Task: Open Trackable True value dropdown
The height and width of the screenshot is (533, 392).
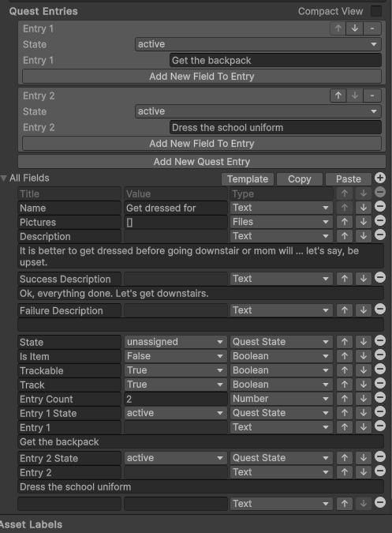Action: [175, 370]
